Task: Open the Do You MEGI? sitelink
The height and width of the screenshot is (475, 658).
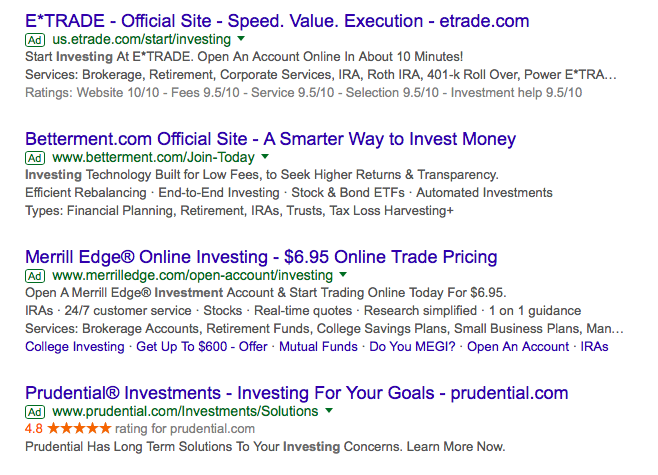Action: [412, 347]
